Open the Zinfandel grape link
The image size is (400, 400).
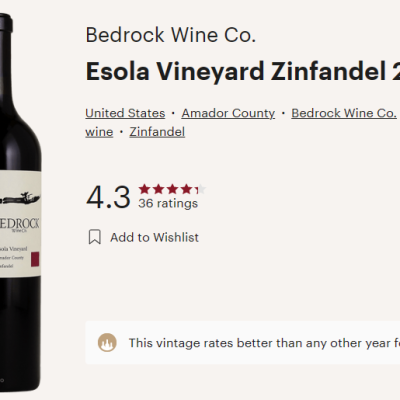(157, 132)
